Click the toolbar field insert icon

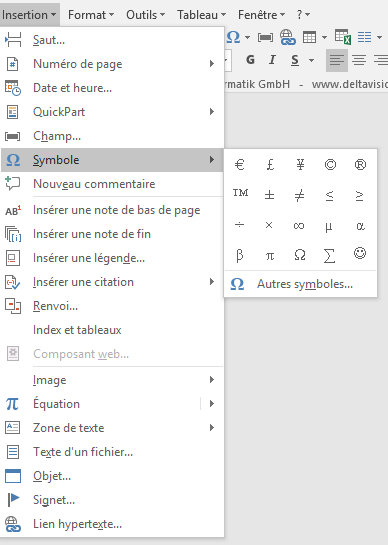(x=265, y=37)
